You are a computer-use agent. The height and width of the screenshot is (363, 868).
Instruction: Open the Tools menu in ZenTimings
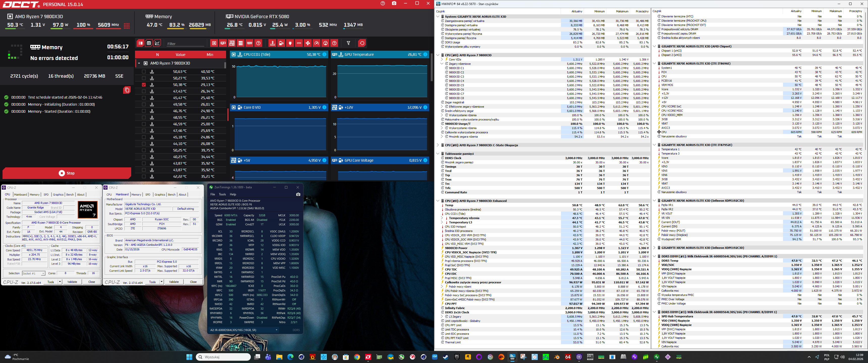point(222,194)
